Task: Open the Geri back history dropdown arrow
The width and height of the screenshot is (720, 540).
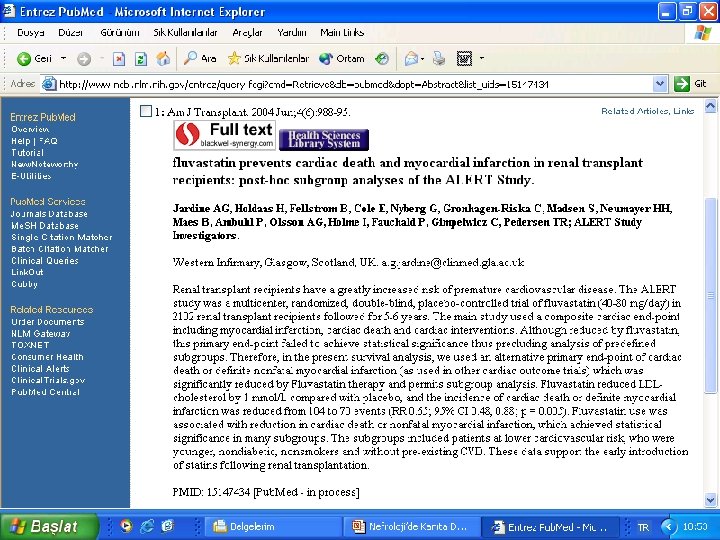Action: click(x=63, y=59)
